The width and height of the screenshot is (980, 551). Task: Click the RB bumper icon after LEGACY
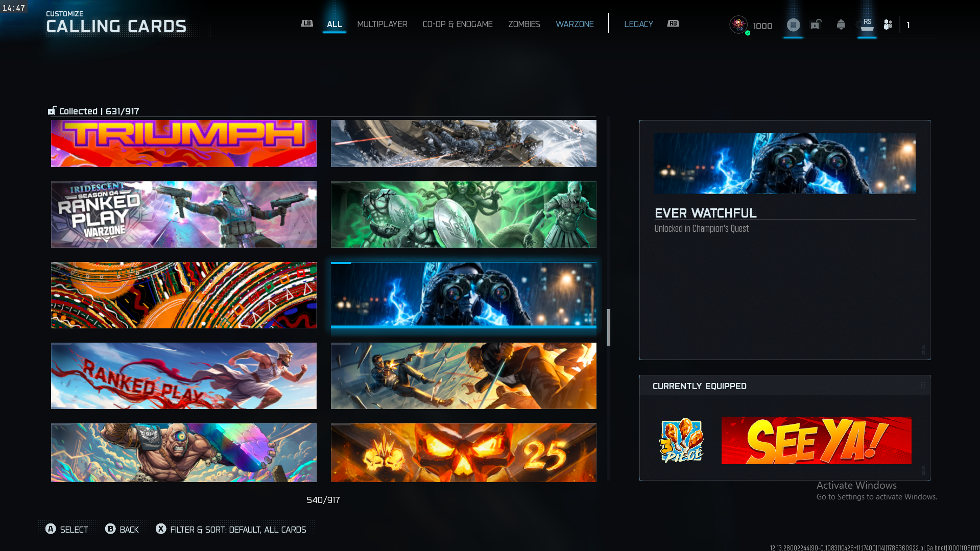coord(673,23)
